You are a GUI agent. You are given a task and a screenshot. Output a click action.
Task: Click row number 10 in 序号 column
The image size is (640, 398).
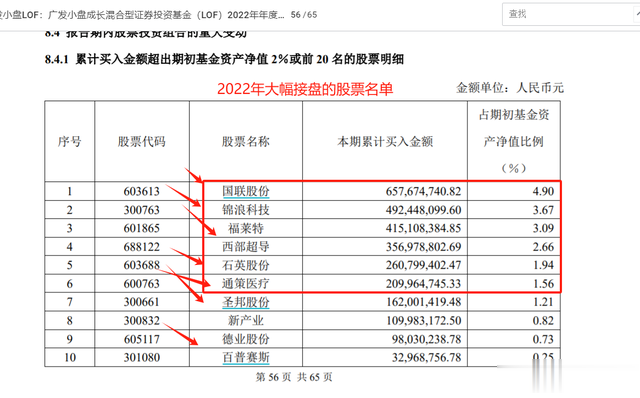[x=70, y=358]
